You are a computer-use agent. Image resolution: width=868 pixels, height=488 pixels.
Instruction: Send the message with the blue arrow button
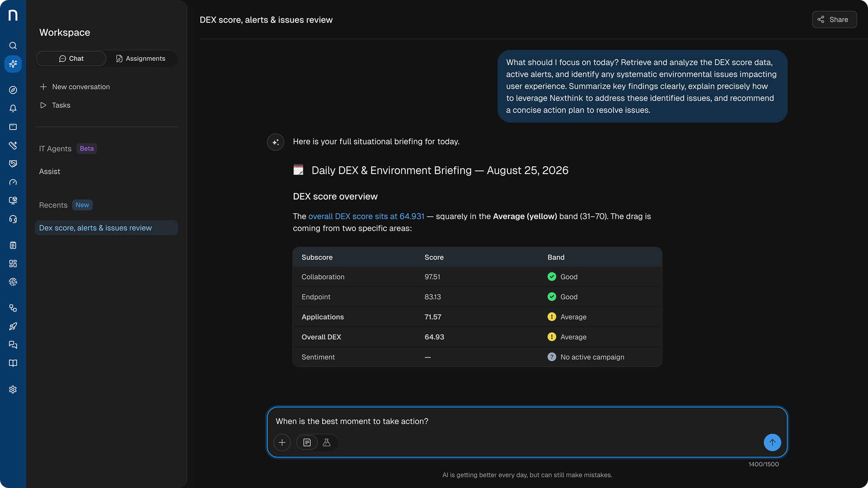(x=772, y=443)
